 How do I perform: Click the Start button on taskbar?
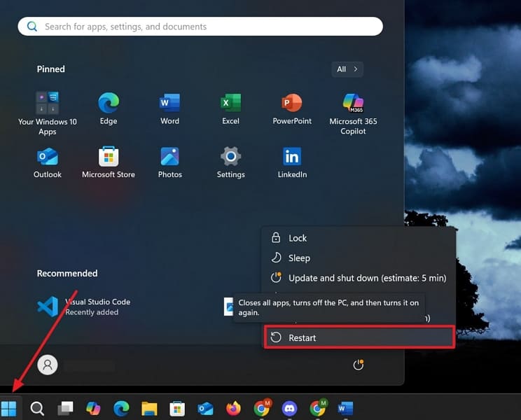[8, 408]
